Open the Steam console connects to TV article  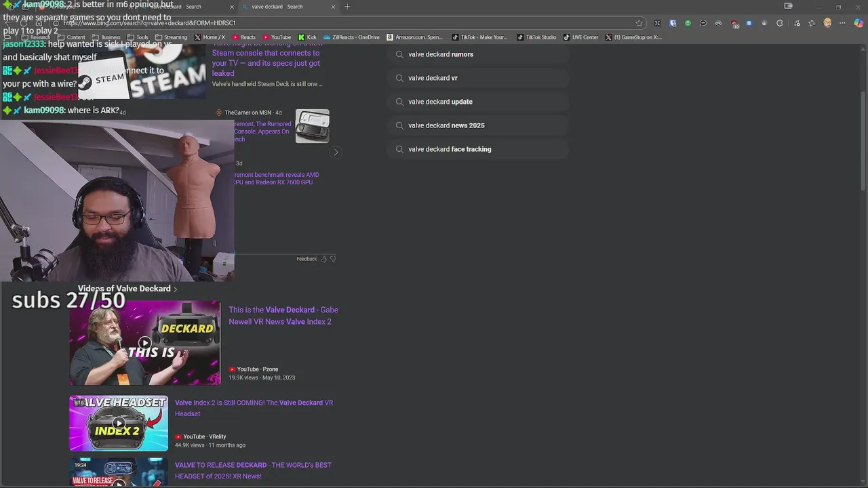click(x=266, y=58)
